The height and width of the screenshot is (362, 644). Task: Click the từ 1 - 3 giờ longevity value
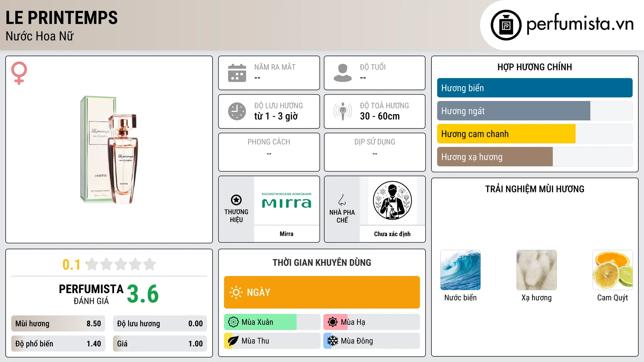pyautogui.click(x=276, y=116)
